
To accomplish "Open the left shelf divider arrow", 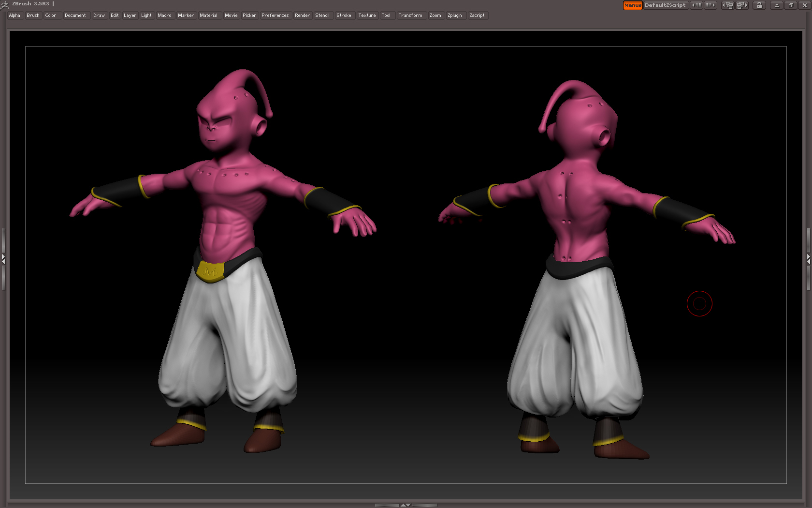I will 3,259.
